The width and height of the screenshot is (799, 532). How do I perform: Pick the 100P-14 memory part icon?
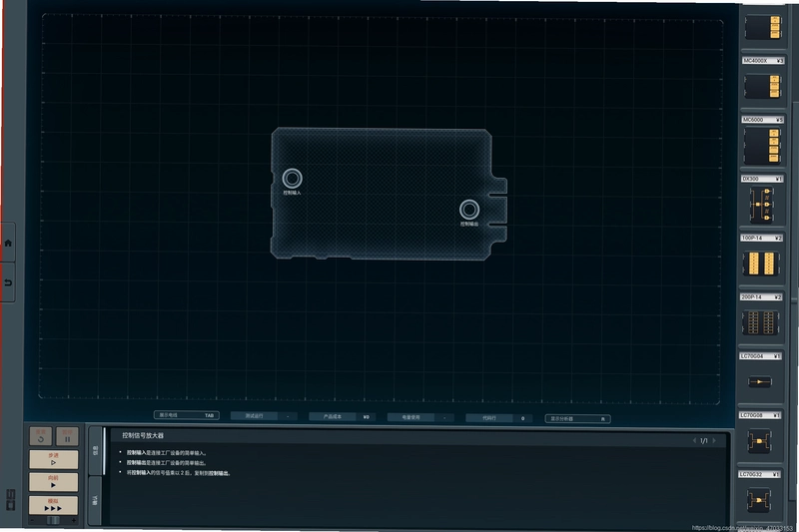point(761,264)
